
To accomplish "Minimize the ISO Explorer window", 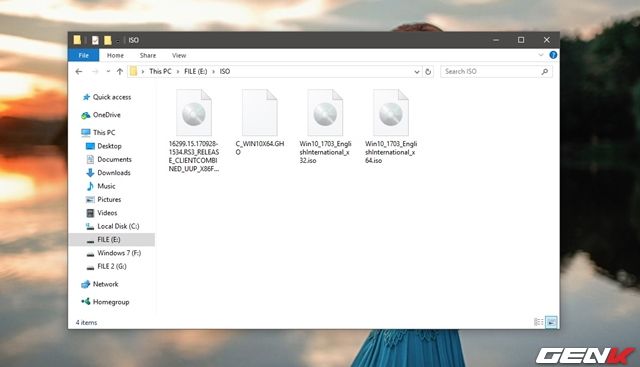I will point(496,40).
